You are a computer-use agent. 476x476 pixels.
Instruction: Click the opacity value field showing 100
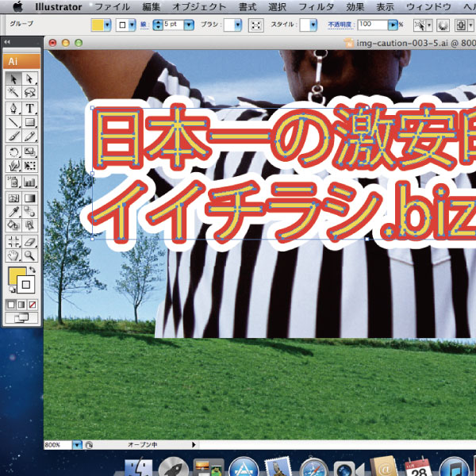coord(373,25)
